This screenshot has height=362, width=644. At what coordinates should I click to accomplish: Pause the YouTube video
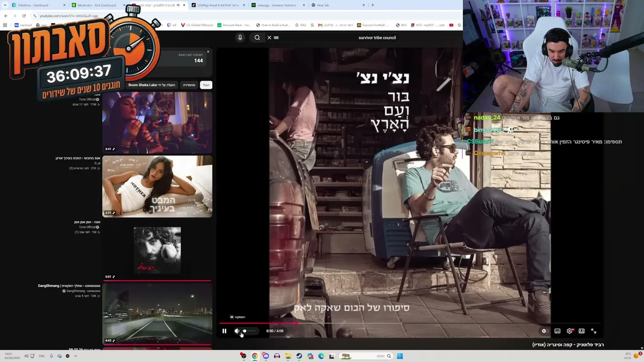[224, 331]
